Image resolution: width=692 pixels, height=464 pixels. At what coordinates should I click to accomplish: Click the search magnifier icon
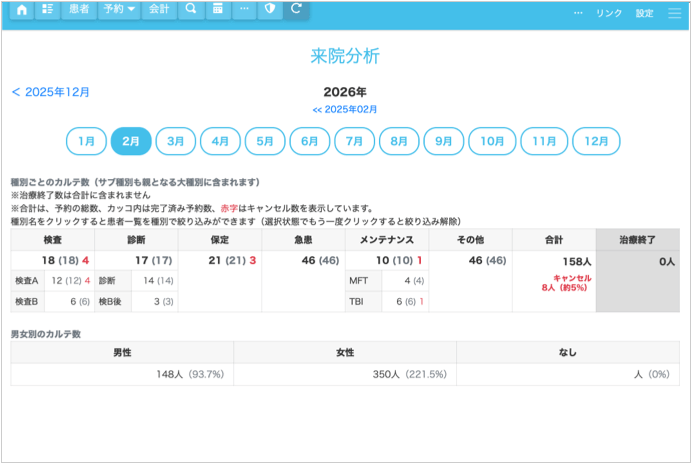191,10
